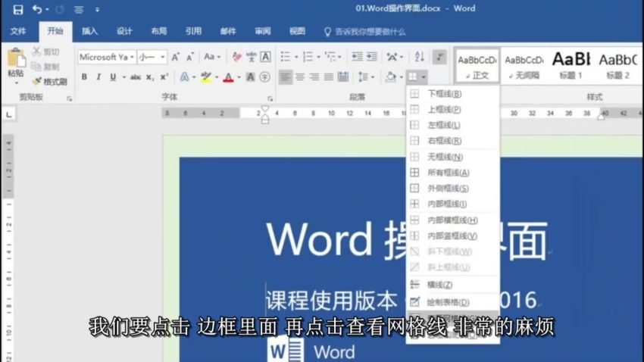
Task: Toggle underline formatting
Action: click(x=113, y=76)
